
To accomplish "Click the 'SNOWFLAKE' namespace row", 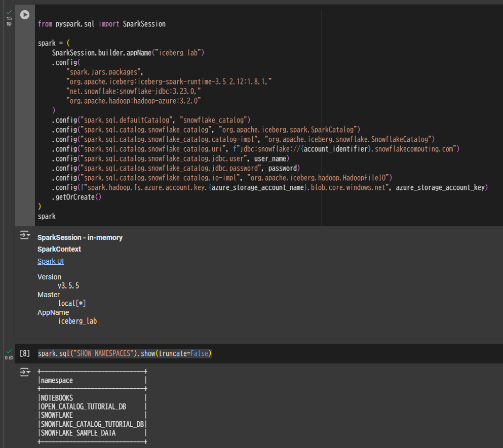I will (x=57, y=415).
